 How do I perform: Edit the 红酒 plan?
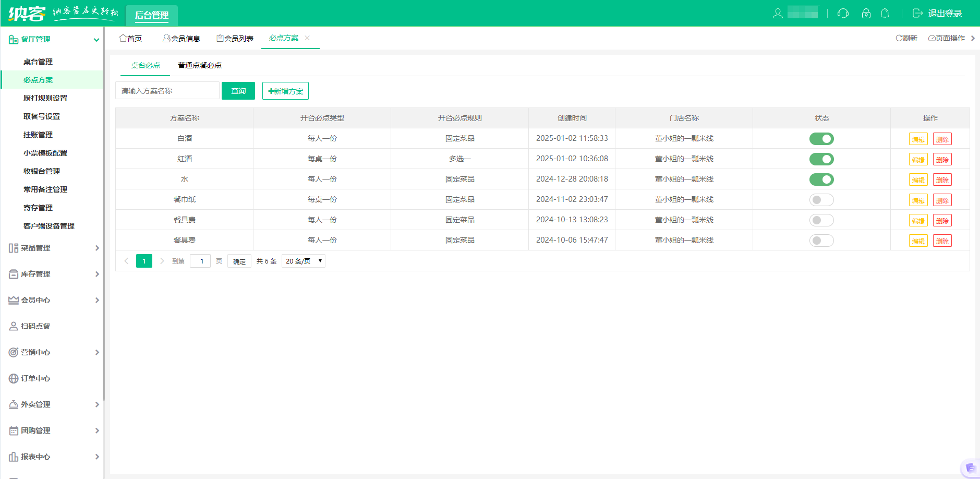click(x=918, y=160)
